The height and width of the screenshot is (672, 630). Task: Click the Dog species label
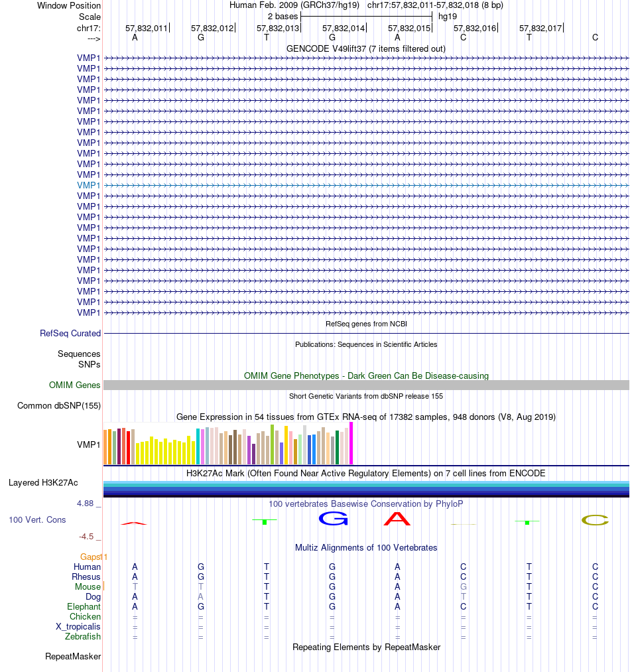tap(93, 596)
